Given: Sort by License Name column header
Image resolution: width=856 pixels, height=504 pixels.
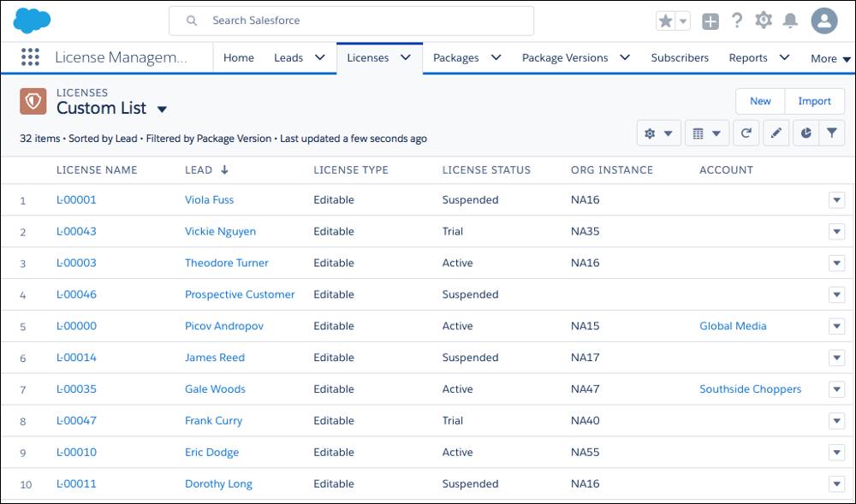Looking at the screenshot, I should 97,169.
